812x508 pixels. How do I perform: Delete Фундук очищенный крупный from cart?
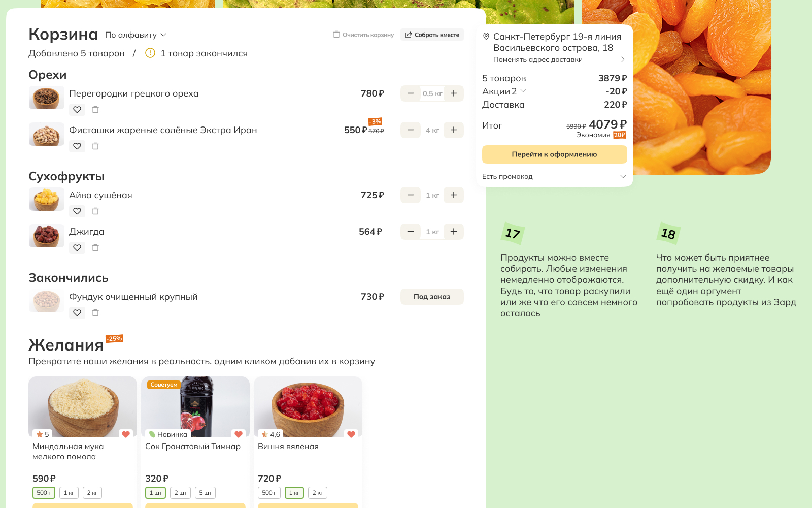pos(95,313)
